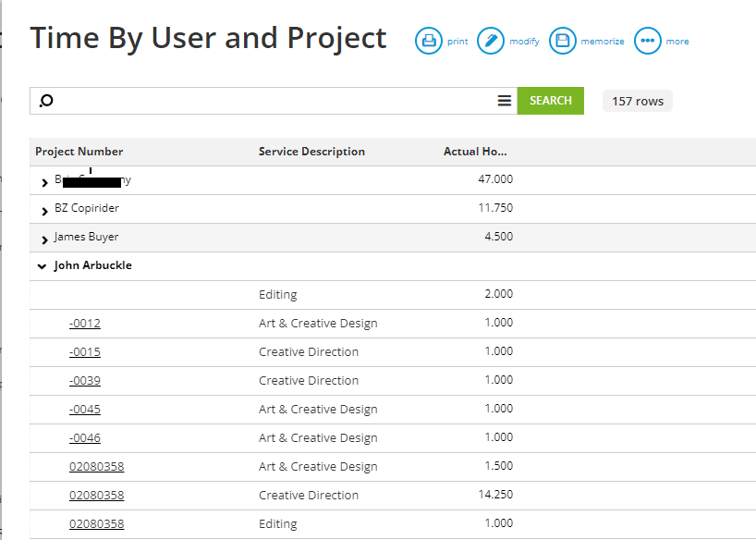Select the 11.750 hours value

tap(495, 208)
